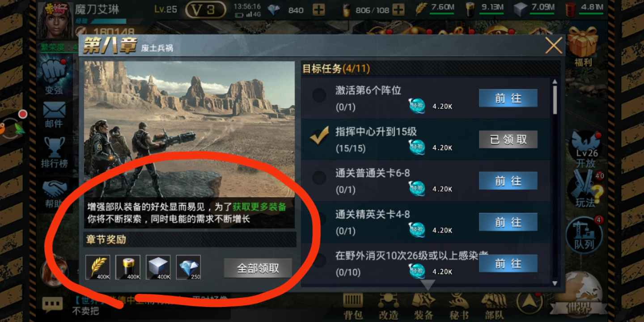Viewport: 644px width, 322px height.
Task: Open the 排行榜 trophy icon
Action: click(54, 153)
